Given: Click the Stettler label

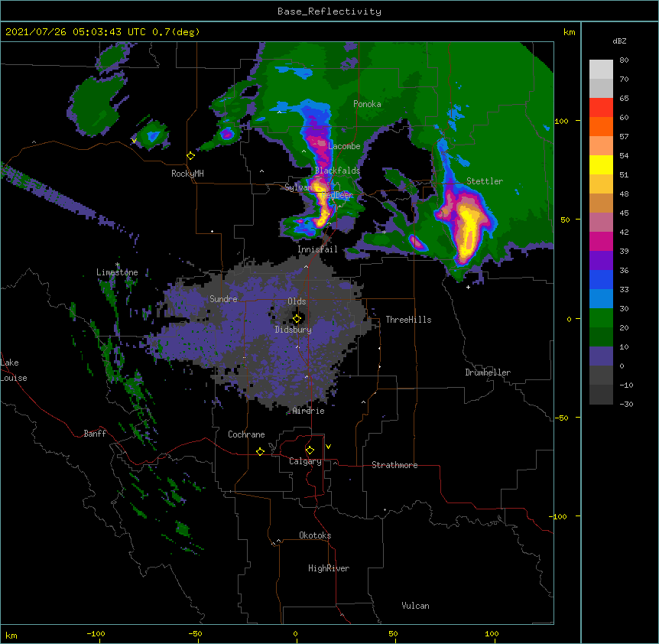Looking at the screenshot, I should click(485, 181).
